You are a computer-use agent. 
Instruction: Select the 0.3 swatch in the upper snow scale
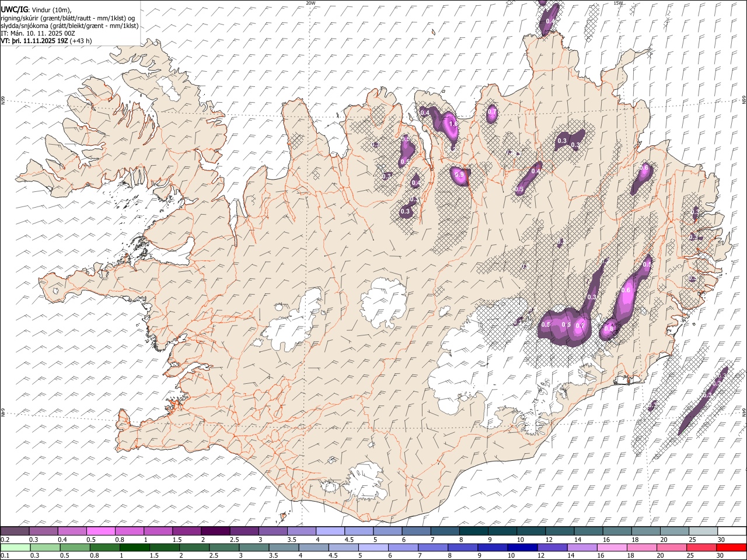pyautogui.click(x=43, y=531)
